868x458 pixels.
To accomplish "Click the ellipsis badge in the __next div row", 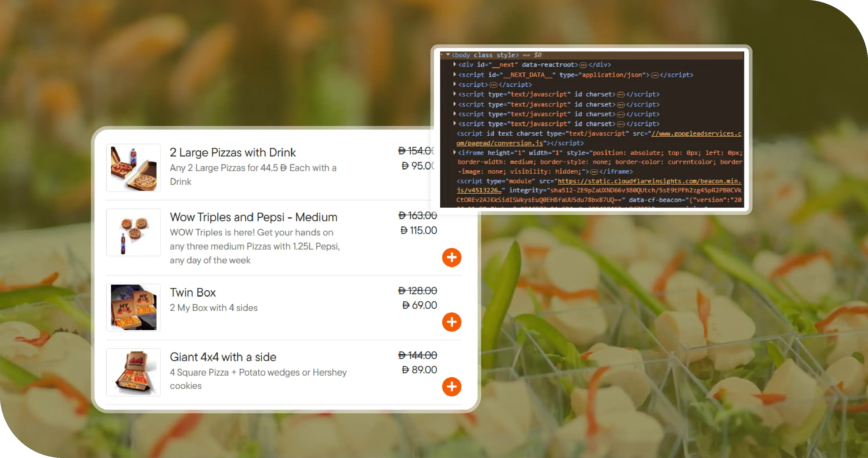I will 583,65.
